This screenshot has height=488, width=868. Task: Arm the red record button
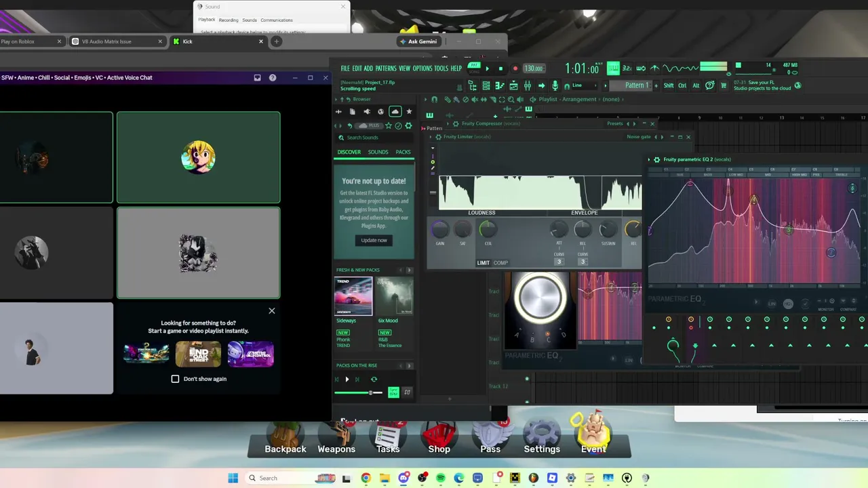[x=515, y=68]
